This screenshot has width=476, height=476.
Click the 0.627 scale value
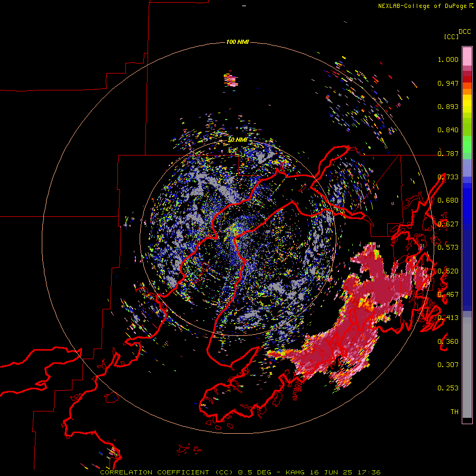(x=448, y=224)
